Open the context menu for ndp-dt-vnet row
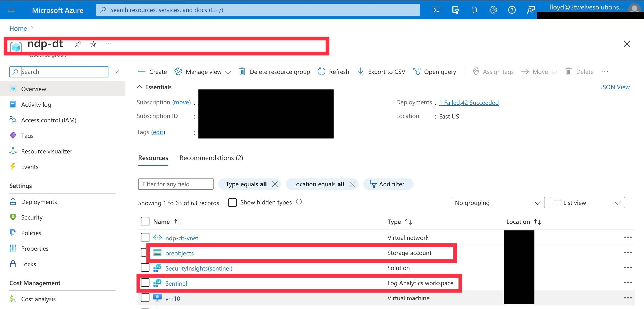Viewport: 644px width, 309px height. [x=628, y=237]
